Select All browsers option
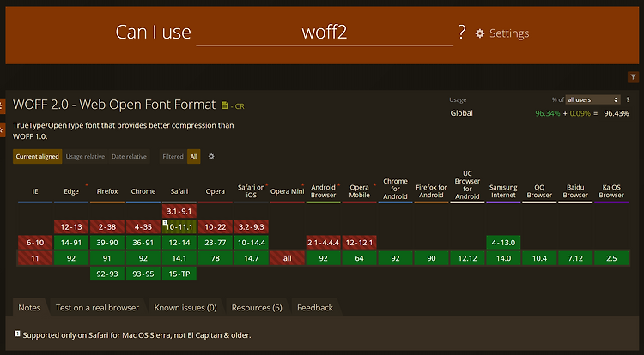The image size is (644, 355). (194, 156)
